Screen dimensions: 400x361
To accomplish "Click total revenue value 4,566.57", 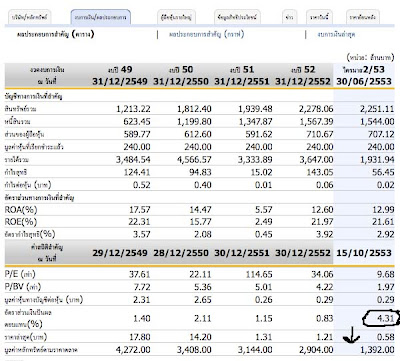I will click(194, 160).
